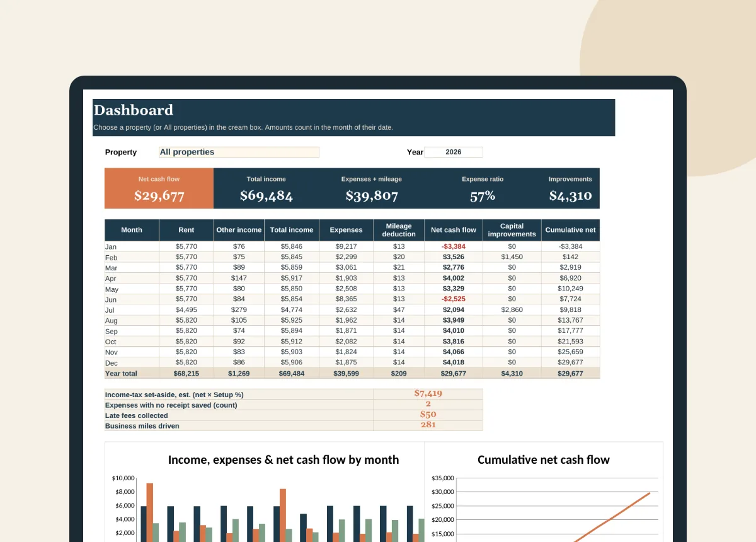Select the Cumulative net column header

pos(570,230)
